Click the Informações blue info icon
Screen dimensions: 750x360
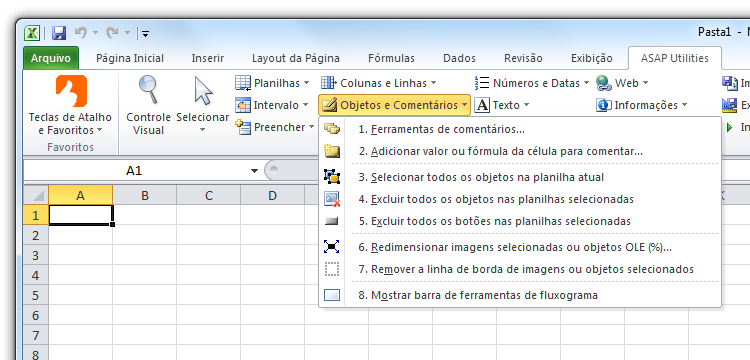coord(604,105)
